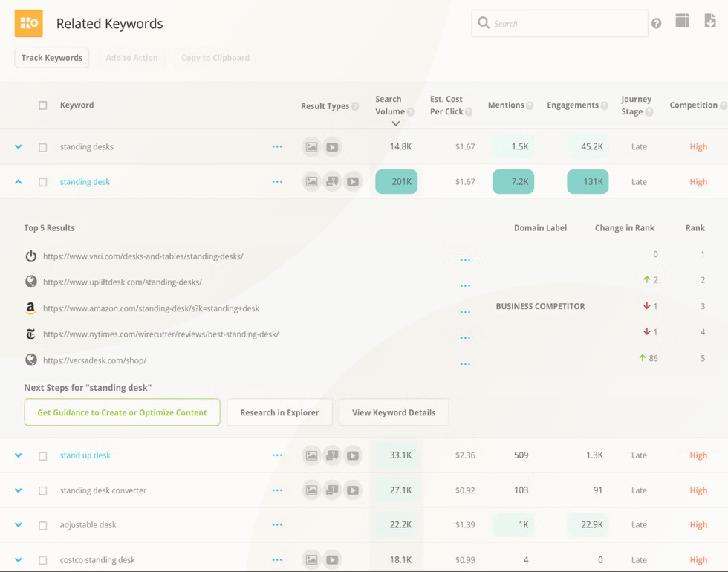The width and height of the screenshot is (728, 572).
Task: Click image result type icon for standing desks
Action: tap(311, 147)
